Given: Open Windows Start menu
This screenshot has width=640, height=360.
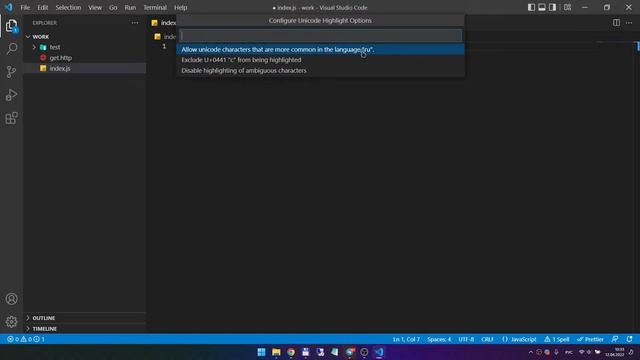Looking at the screenshot, I should pyautogui.click(x=261, y=352).
